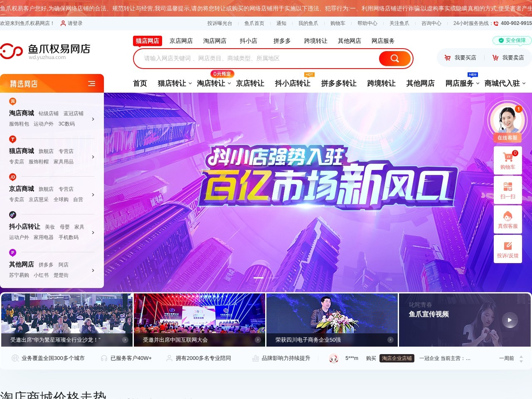This screenshot has width=532, height=399.
Task: Expand the 其他网店 sidebar chevron
Action: (93, 271)
